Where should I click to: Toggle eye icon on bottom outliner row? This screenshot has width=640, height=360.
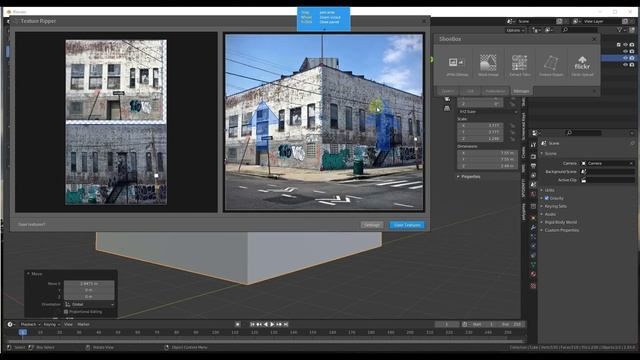[x=625, y=64]
